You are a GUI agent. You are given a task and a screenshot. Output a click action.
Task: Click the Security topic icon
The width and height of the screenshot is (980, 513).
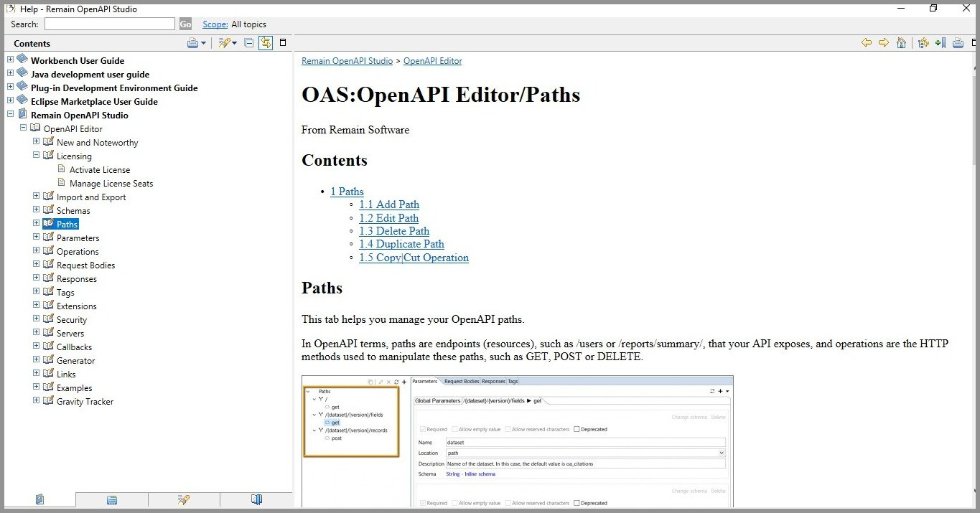(x=48, y=319)
